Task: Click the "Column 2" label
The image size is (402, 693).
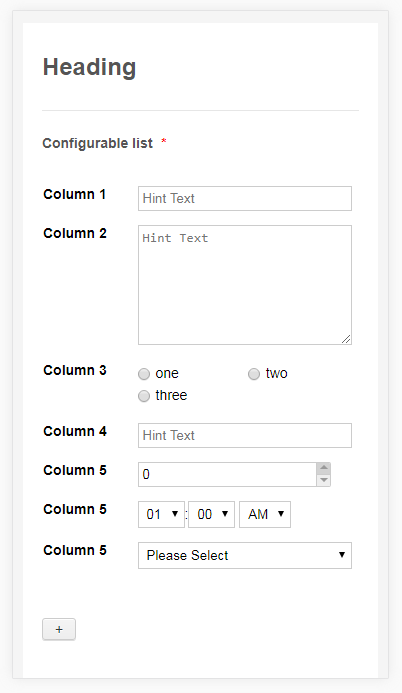Action: [x=75, y=233]
